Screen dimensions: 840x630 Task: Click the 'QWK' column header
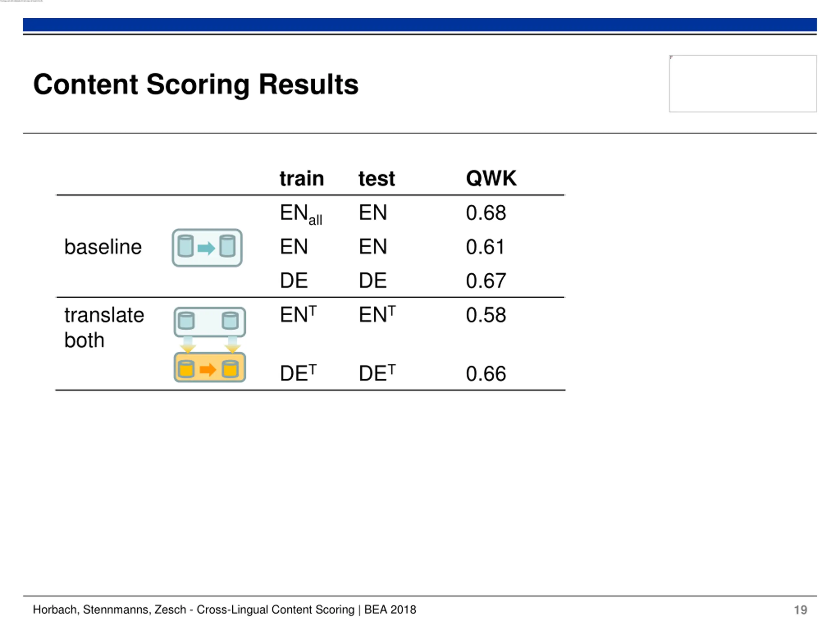pos(491,178)
